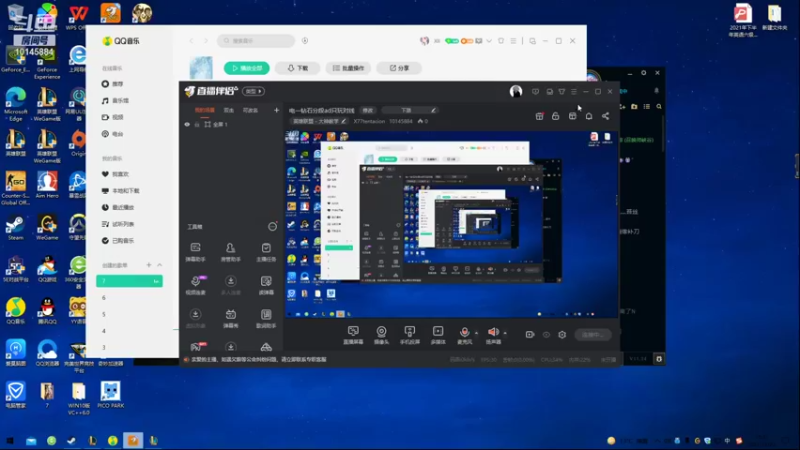The image size is (800, 450).
Task: Expand the speaker options arrow
Action: [505, 333]
